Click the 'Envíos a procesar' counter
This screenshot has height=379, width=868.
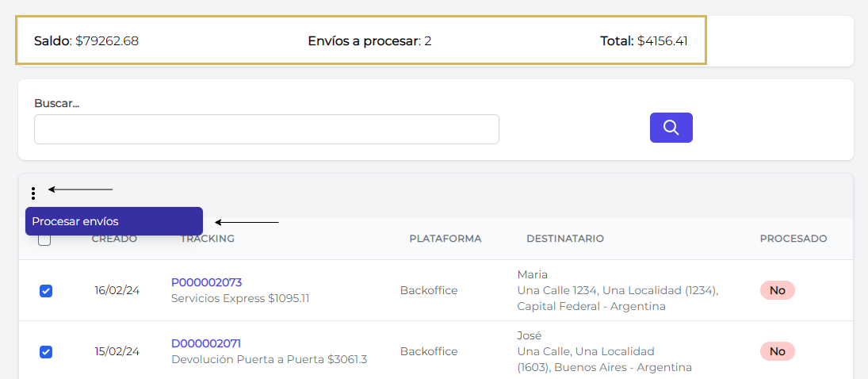tap(369, 40)
